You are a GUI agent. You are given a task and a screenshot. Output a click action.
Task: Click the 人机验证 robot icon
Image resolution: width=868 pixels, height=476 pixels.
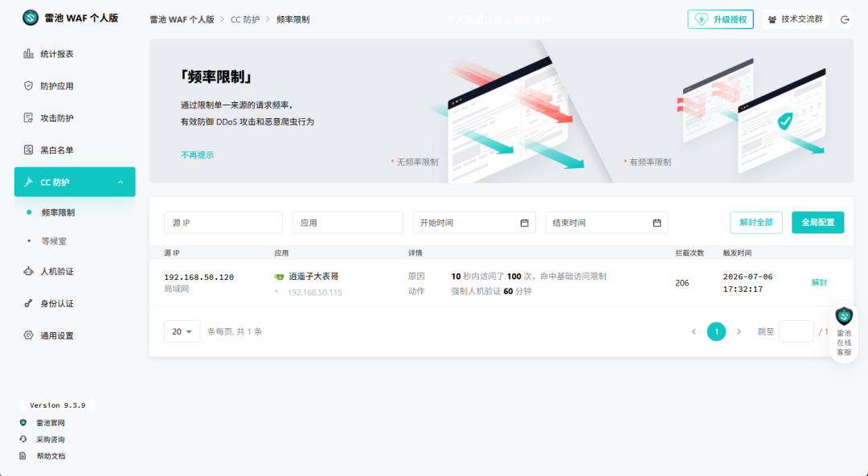coord(28,272)
